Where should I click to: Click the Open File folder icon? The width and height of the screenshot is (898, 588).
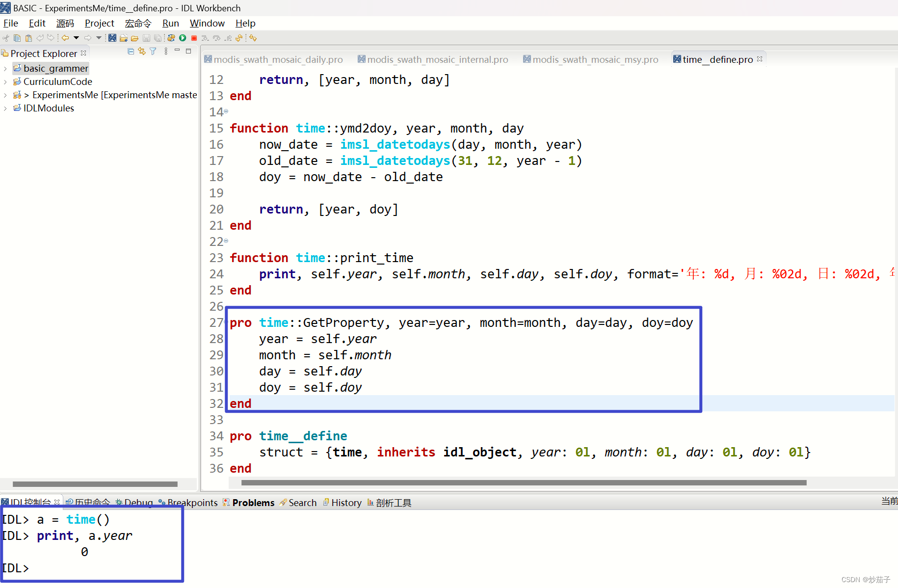(x=134, y=38)
